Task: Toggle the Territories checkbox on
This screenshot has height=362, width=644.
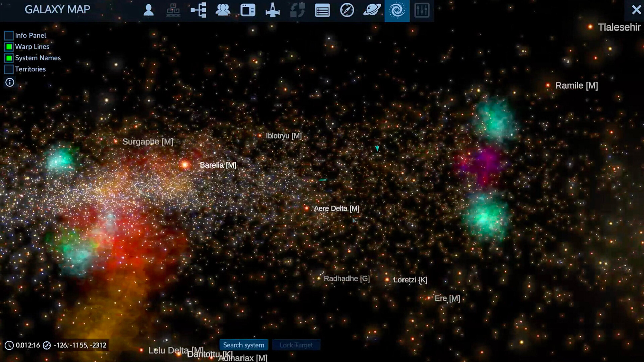Action: tap(8, 69)
